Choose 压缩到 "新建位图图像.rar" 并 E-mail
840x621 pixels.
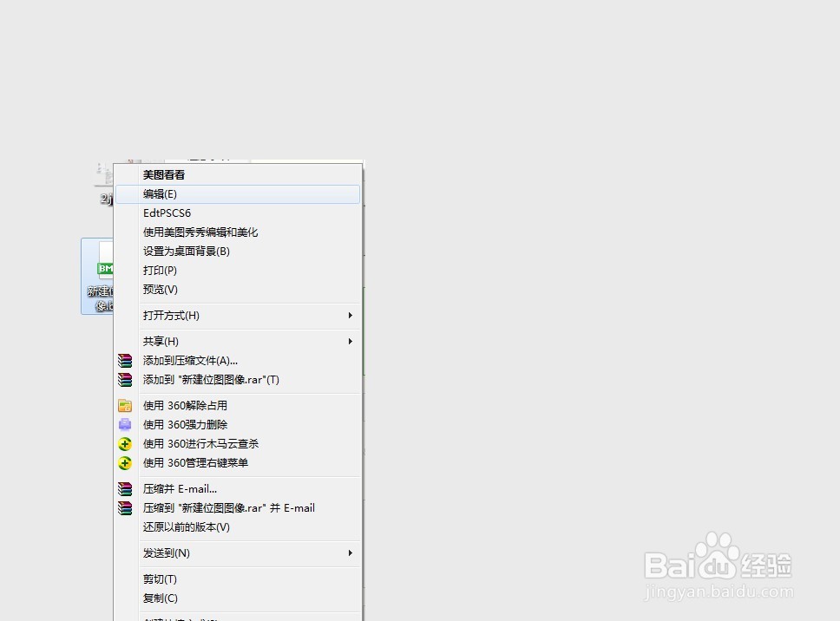238,508
